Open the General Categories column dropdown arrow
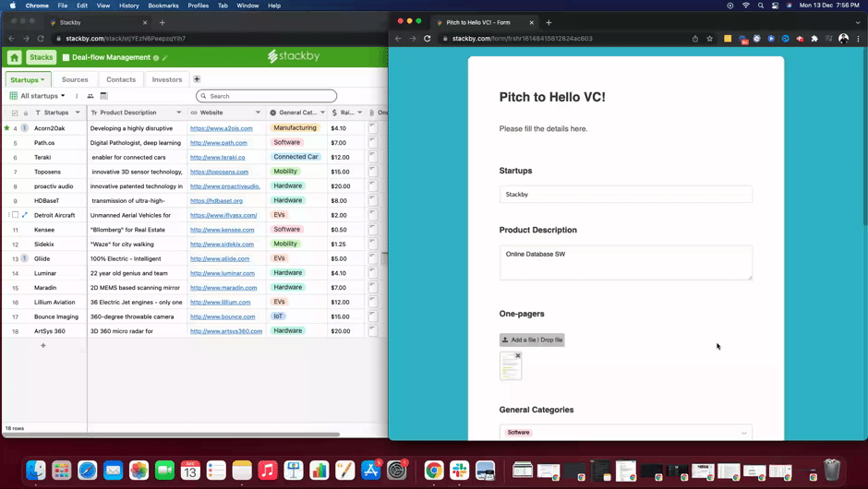 [323, 113]
